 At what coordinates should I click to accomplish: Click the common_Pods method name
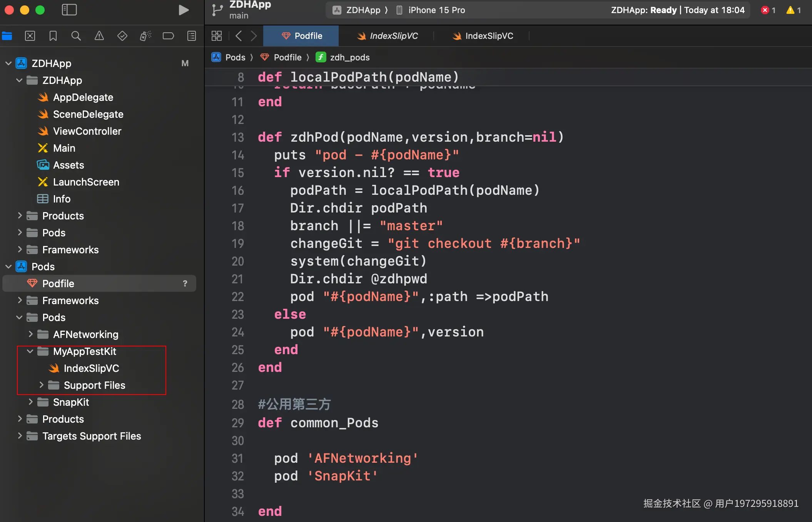coord(334,423)
